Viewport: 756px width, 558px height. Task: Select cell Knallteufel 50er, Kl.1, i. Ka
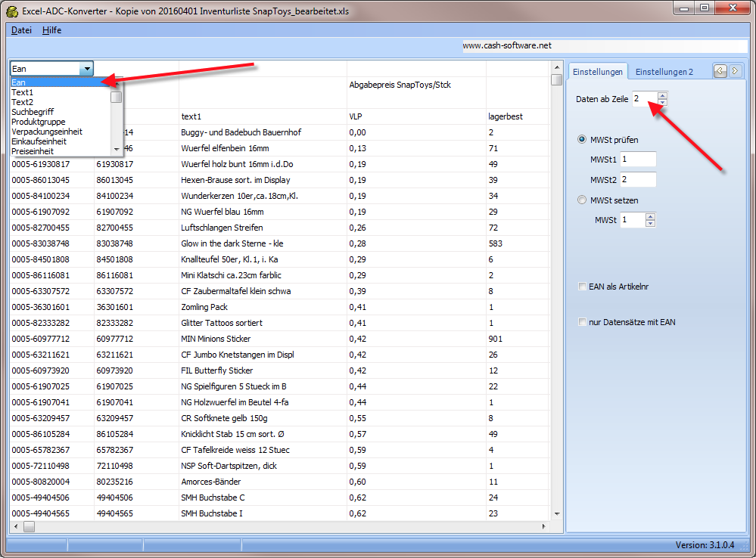tap(263, 259)
